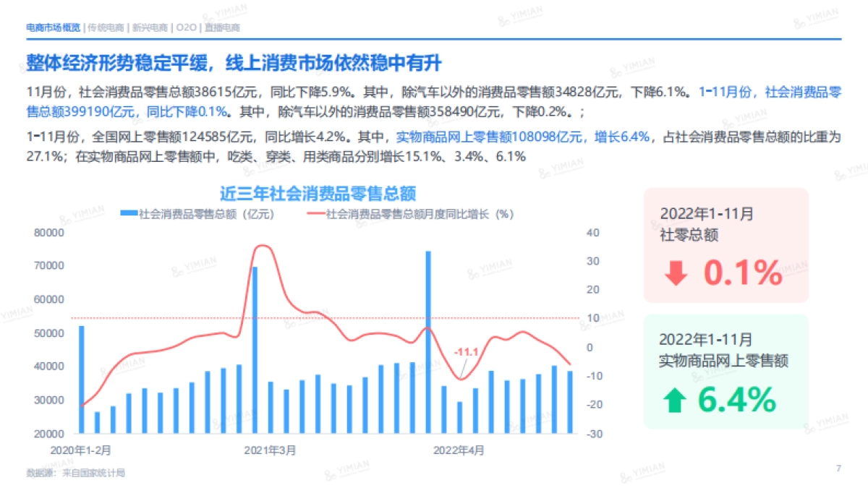Click the blue bar legend marker
This screenshot has height=488, width=868.
click(x=129, y=214)
